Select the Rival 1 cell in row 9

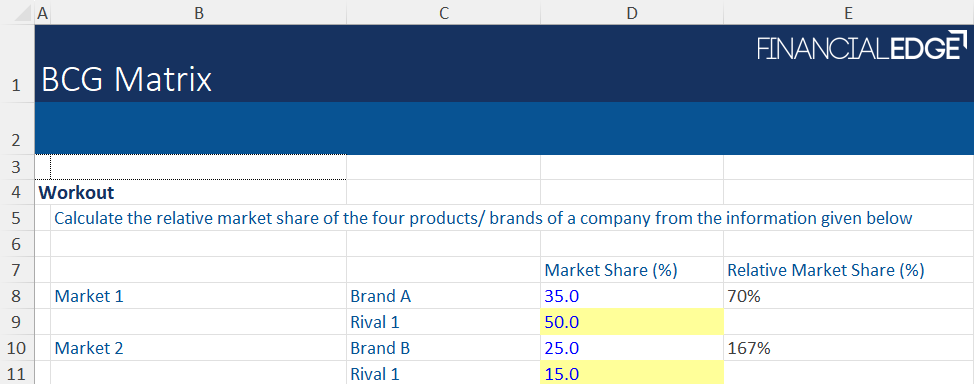(x=444, y=322)
